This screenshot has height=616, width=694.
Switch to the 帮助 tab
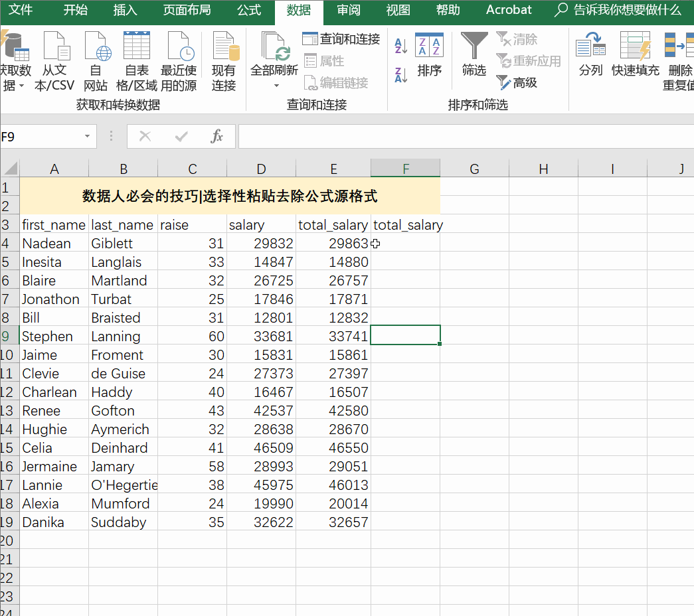click(448, 10)
